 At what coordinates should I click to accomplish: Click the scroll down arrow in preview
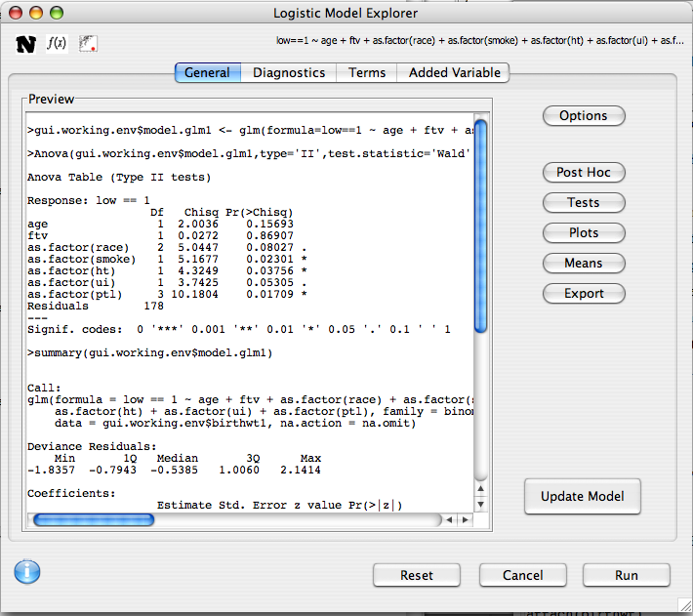tap(480, 504)
